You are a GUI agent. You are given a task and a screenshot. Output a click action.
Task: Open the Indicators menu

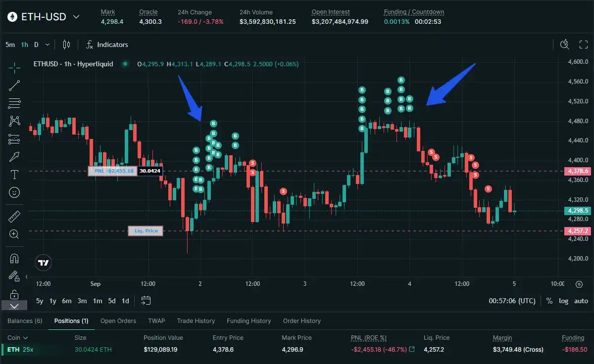(107, 45)
